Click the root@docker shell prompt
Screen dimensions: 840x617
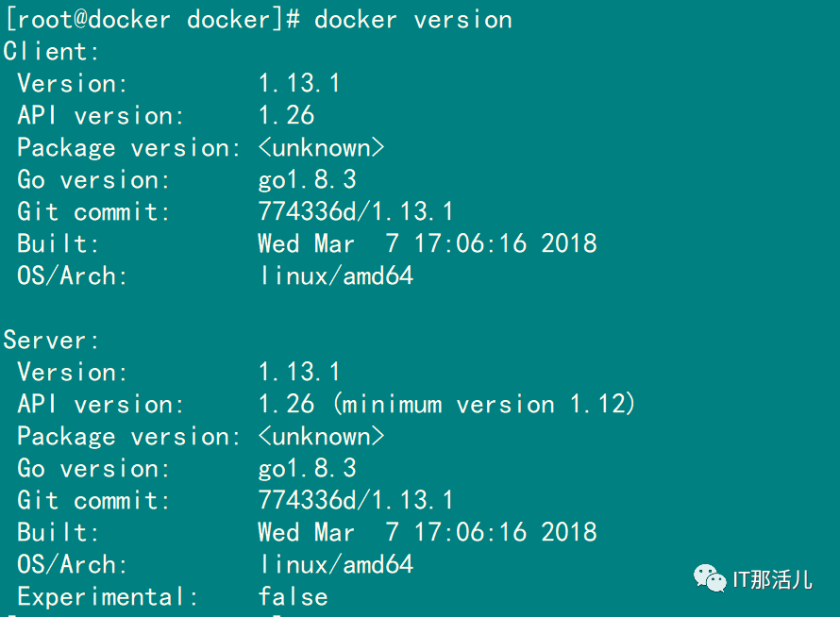152,21
